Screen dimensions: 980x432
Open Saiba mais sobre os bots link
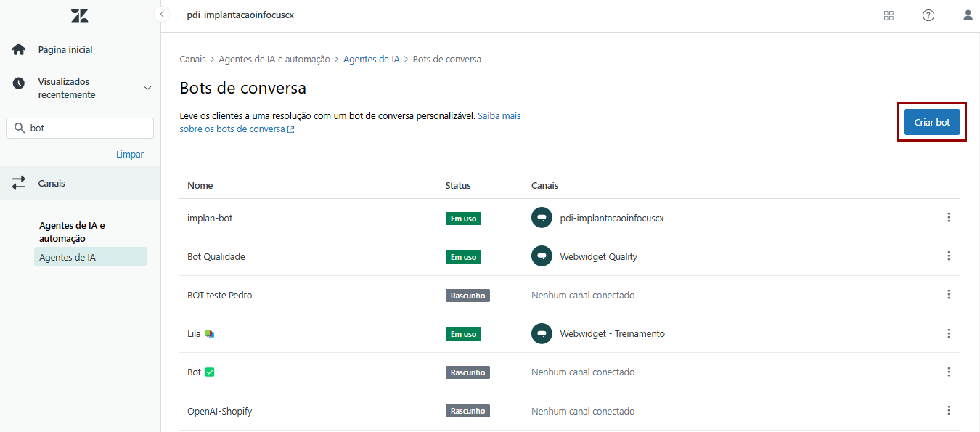click(x=498, y=116)
